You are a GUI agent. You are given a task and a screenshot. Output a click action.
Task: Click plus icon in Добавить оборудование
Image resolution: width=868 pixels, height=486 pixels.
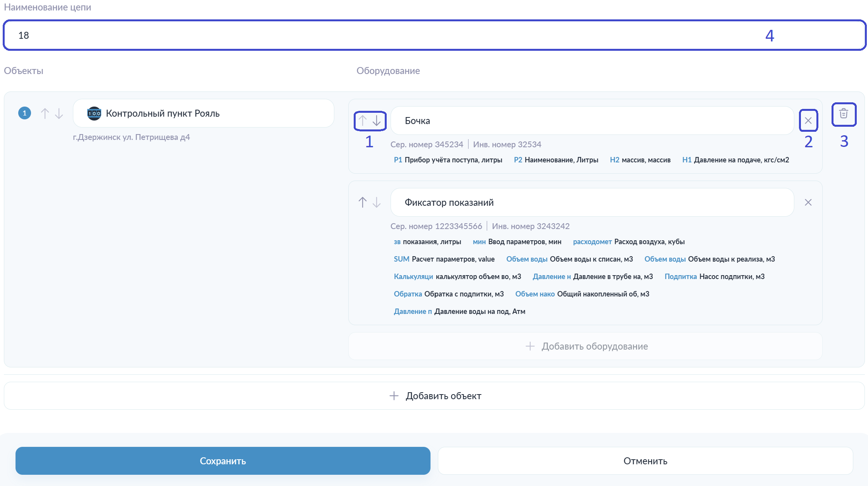pos(530,346)
